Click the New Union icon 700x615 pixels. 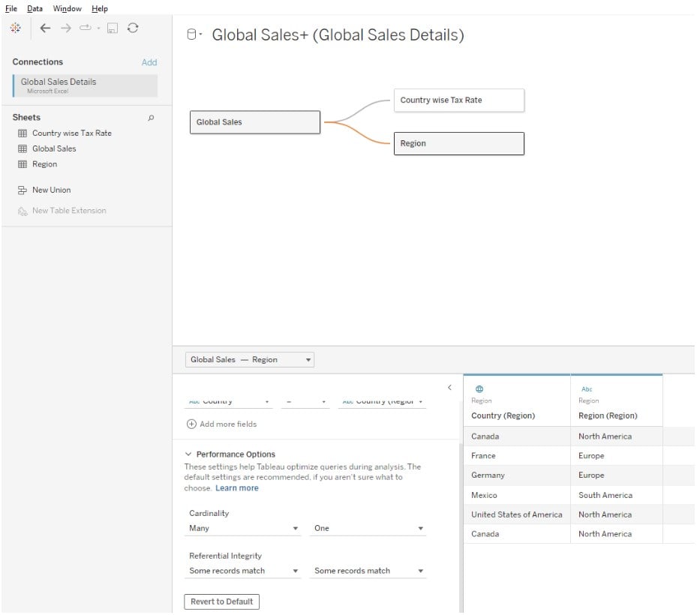(23, 190)
